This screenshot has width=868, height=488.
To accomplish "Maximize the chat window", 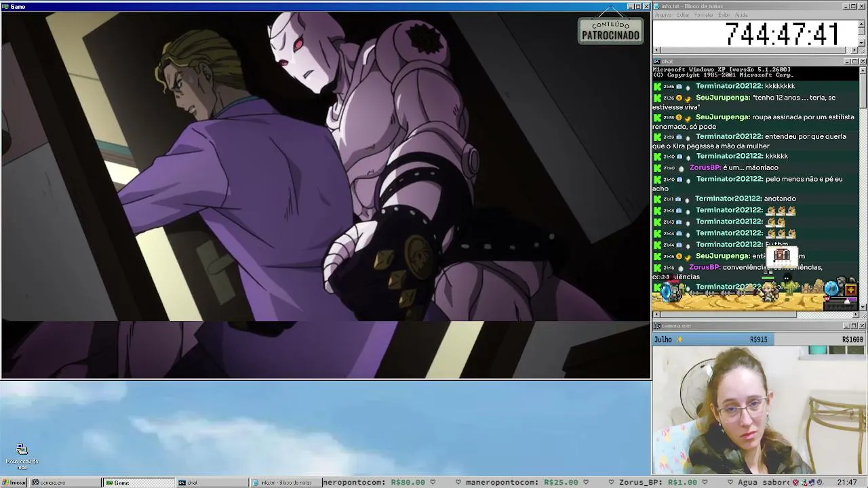I will click(854, 61).
